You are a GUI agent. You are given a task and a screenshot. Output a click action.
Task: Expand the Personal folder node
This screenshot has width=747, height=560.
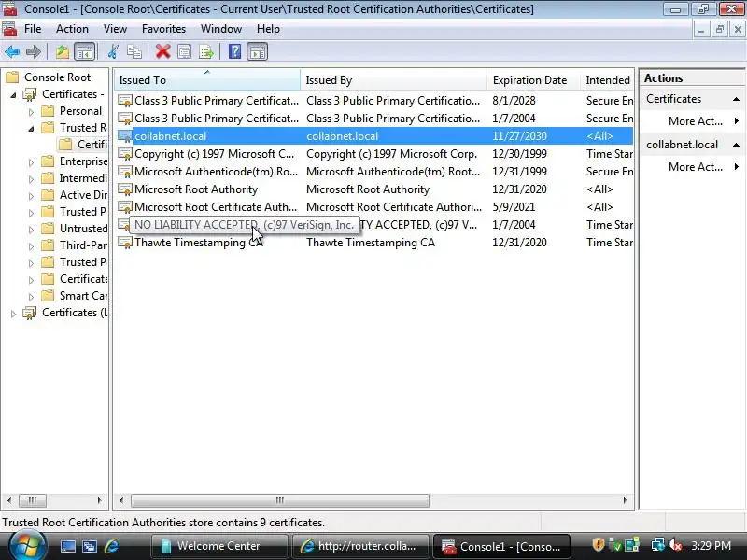tap(31, 112)
